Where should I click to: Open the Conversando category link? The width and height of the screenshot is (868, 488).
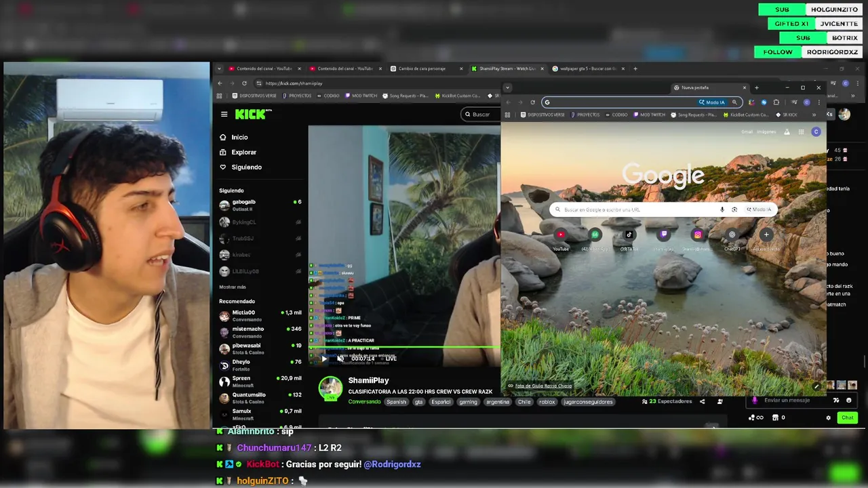coord(364,402)
